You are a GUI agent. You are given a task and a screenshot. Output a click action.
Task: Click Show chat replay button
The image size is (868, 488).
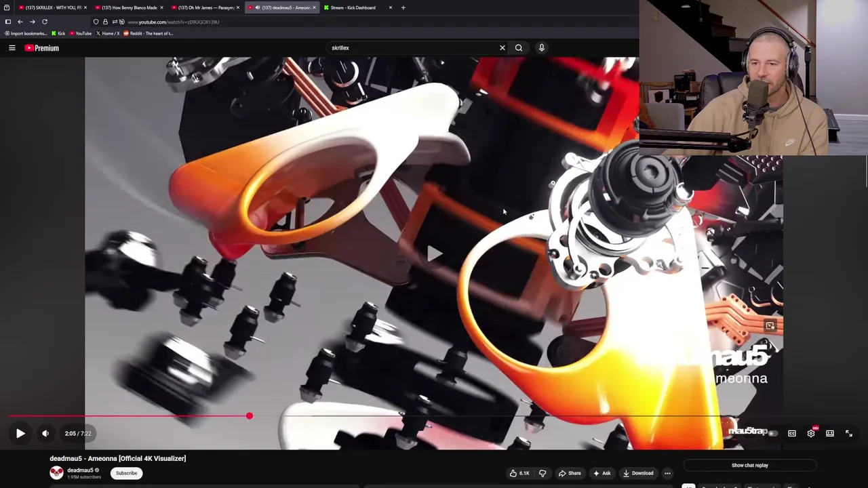click(x=750, y=466)
